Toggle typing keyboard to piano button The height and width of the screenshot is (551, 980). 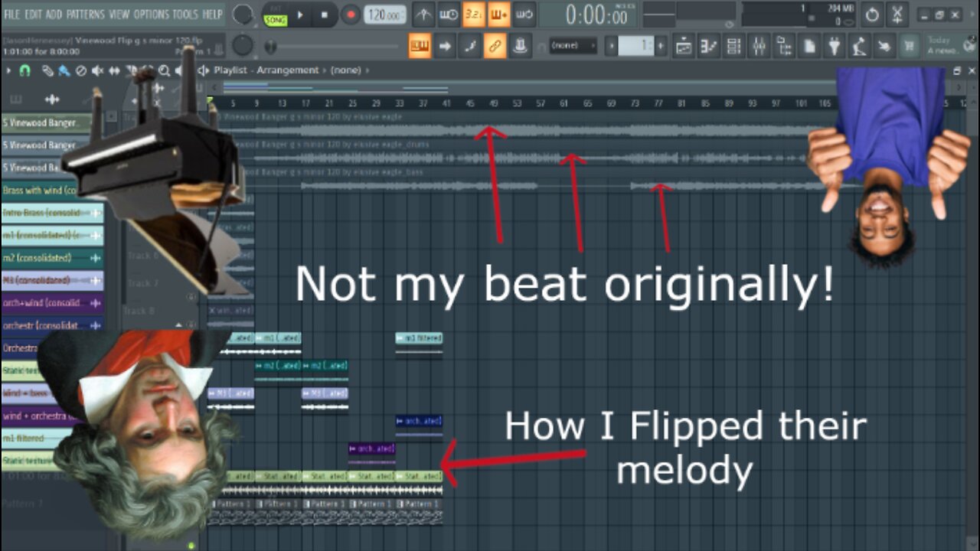pos(420,46)
